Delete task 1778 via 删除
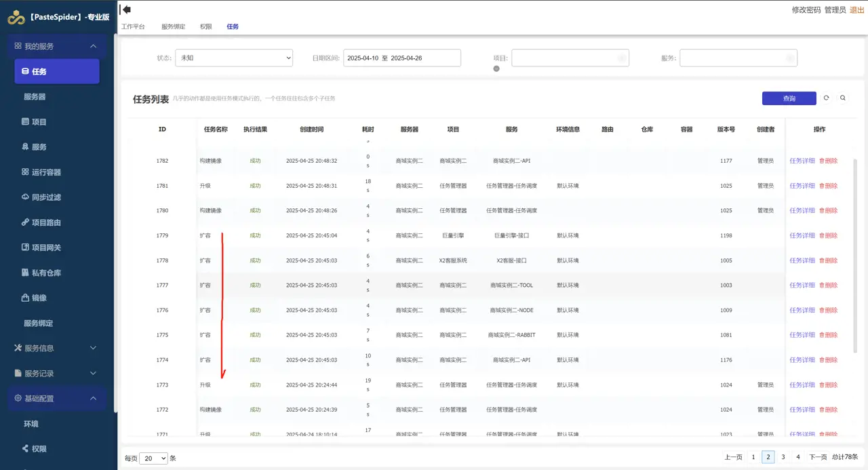Screen dimensions: 868x470 point(829,260)
